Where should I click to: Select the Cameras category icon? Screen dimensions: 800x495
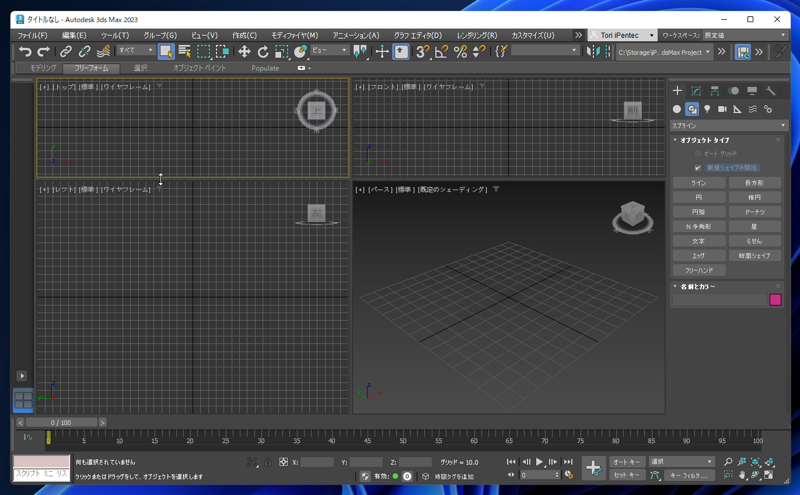click(722, 109)
